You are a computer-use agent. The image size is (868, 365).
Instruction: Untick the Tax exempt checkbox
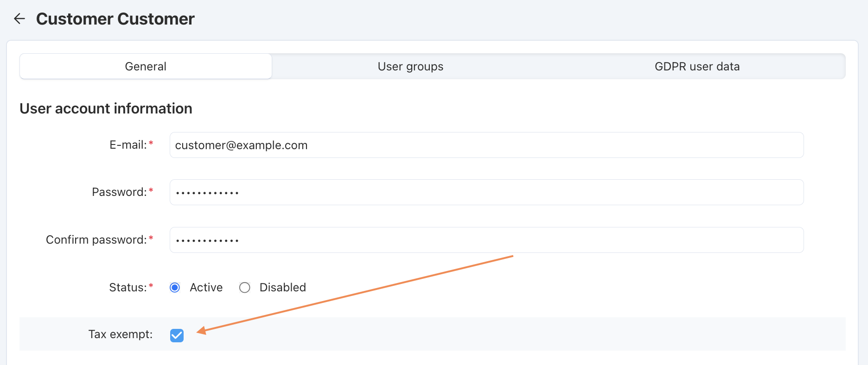click(x=177, y=335)
